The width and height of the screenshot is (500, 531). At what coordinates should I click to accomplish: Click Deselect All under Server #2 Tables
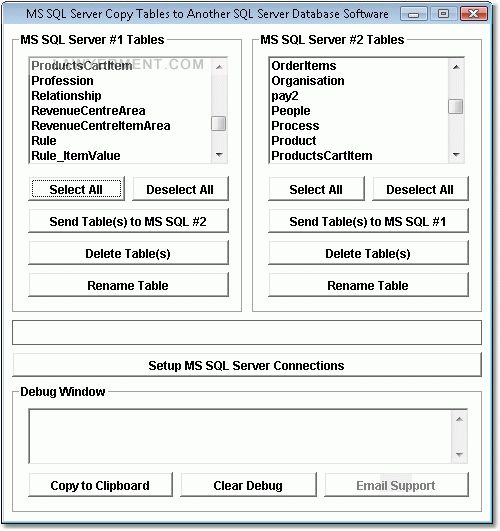(x=420, y=189)
